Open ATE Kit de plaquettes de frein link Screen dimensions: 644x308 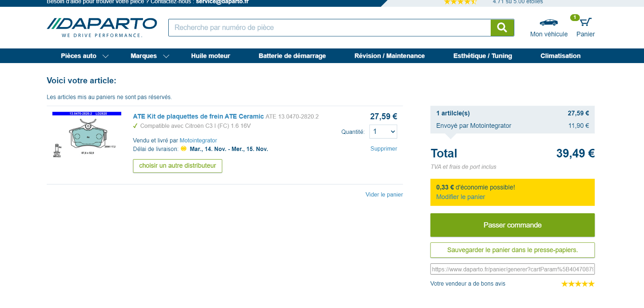[198, 116]
